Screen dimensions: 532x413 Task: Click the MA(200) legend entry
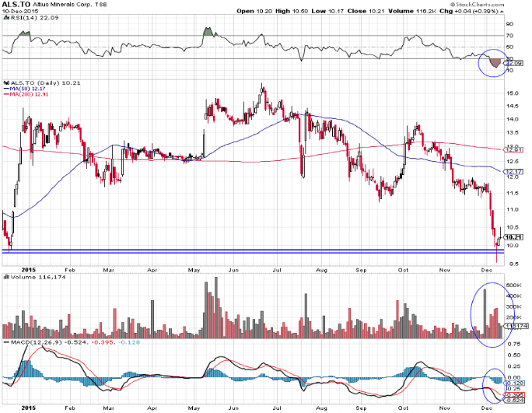coord(29,96)
